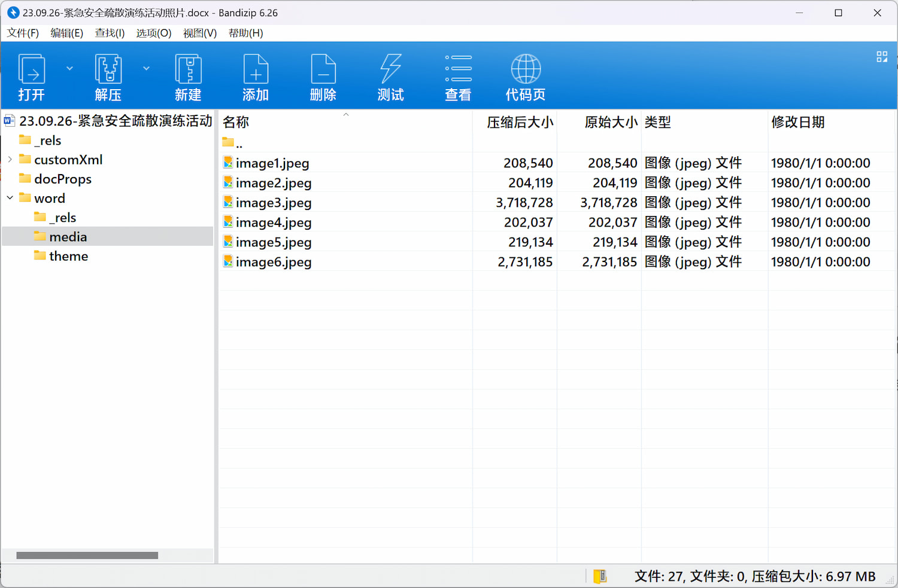The image size is (898, 588).
Task: Click the image3.jpeg file icon
Action: tap(227, 202)
